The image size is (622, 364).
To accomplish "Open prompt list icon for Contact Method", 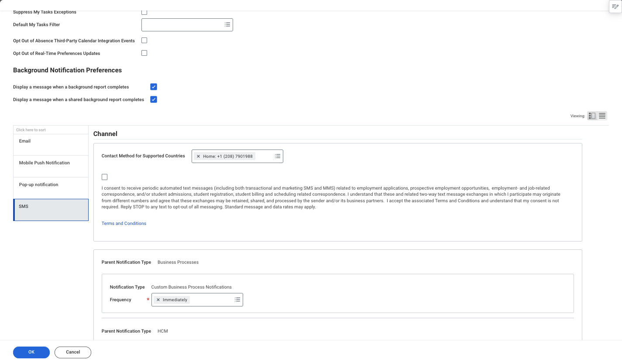I will tap(278, 156).
